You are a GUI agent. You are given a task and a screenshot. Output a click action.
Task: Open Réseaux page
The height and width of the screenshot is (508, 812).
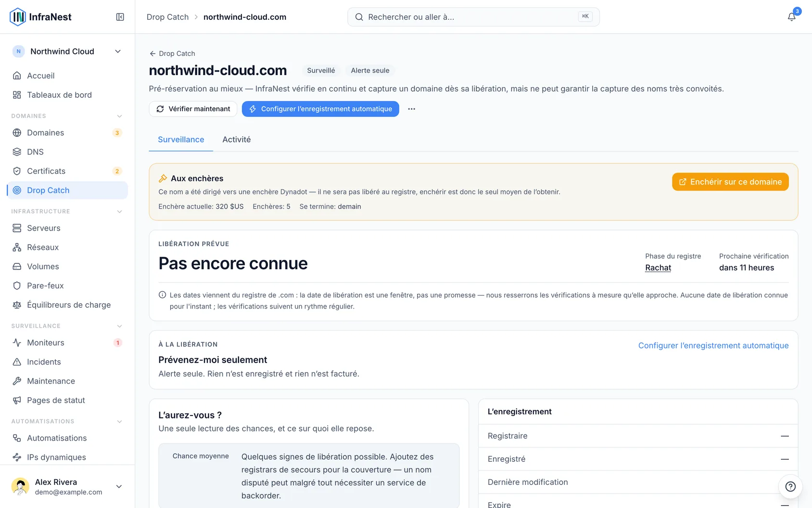[67, 247]
